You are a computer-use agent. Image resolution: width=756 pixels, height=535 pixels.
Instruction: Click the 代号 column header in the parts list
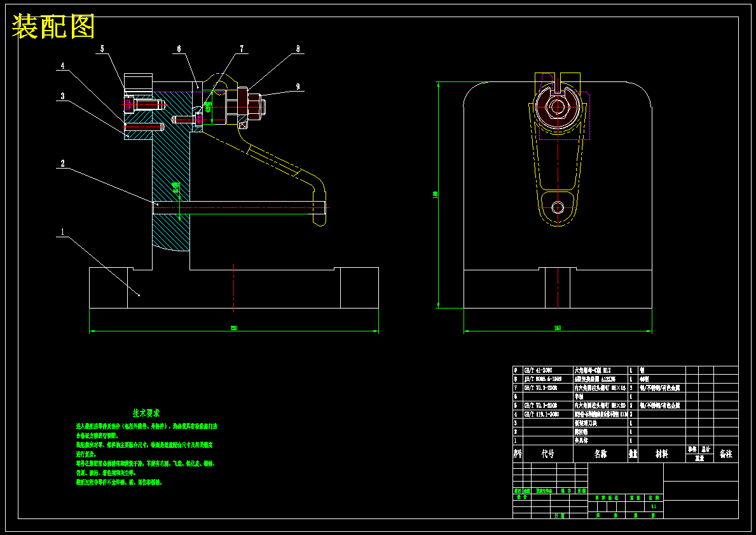[547, 454]
